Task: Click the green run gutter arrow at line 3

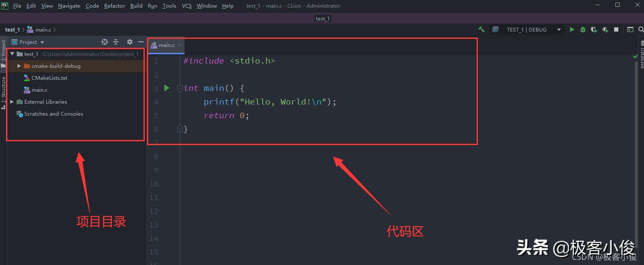Action: point(167,88)
